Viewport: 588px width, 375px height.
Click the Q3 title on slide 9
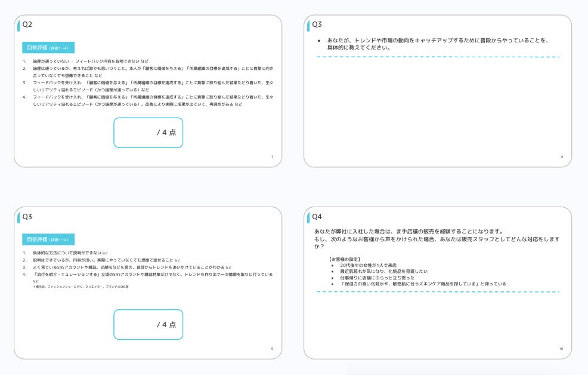tap(27, 217)
